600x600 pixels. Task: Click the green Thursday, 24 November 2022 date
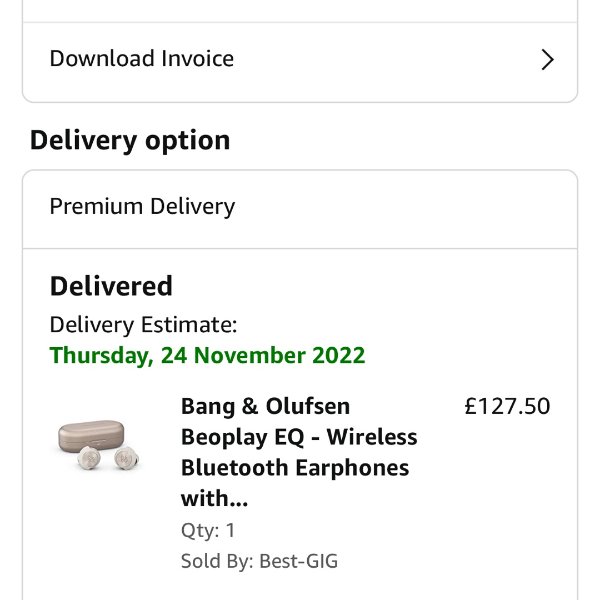[x=207, y=355]
